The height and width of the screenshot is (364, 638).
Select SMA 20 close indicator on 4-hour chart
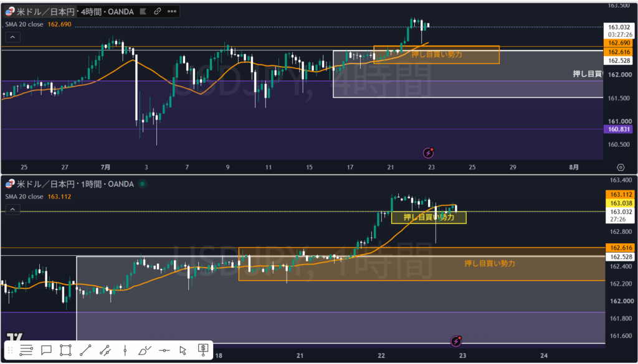click(24, 24)
